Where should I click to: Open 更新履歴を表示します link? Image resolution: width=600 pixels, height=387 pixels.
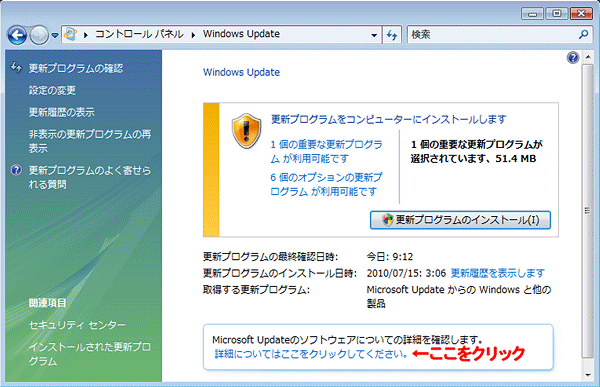[x=497, y=273]
